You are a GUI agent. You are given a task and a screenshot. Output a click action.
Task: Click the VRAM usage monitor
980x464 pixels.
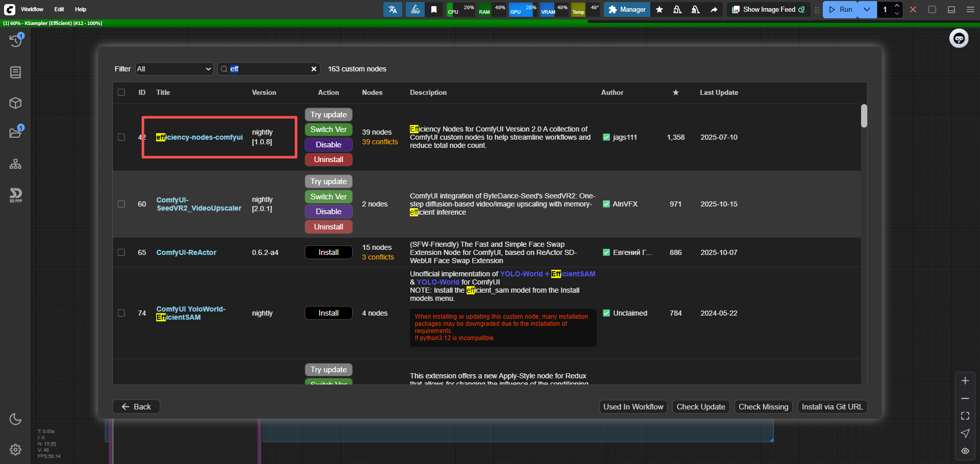coord(554,9)
